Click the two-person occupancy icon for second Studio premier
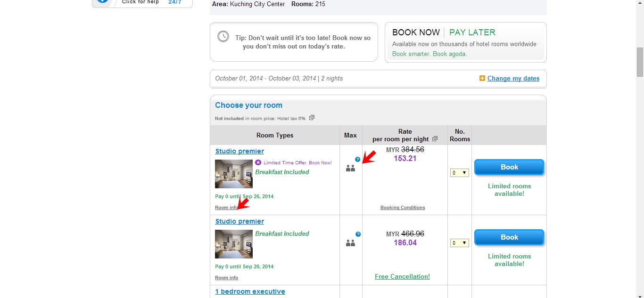Image resolution: width=644 pixels, height=298 pixels. [350, 243]
